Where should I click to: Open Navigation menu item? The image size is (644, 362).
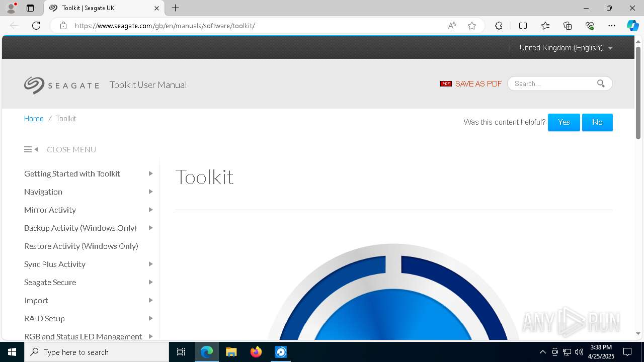click(x=43, y=192)
